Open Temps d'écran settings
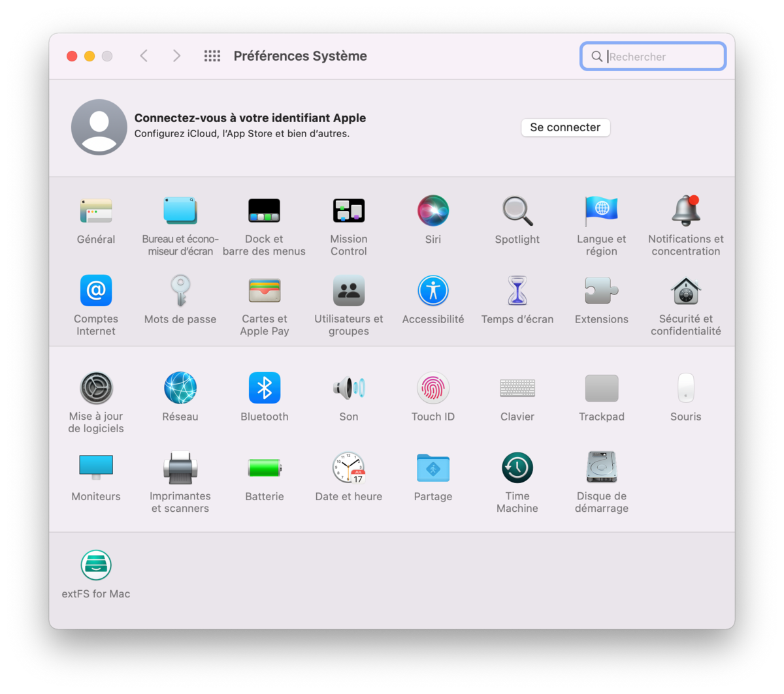 [517, 291]
